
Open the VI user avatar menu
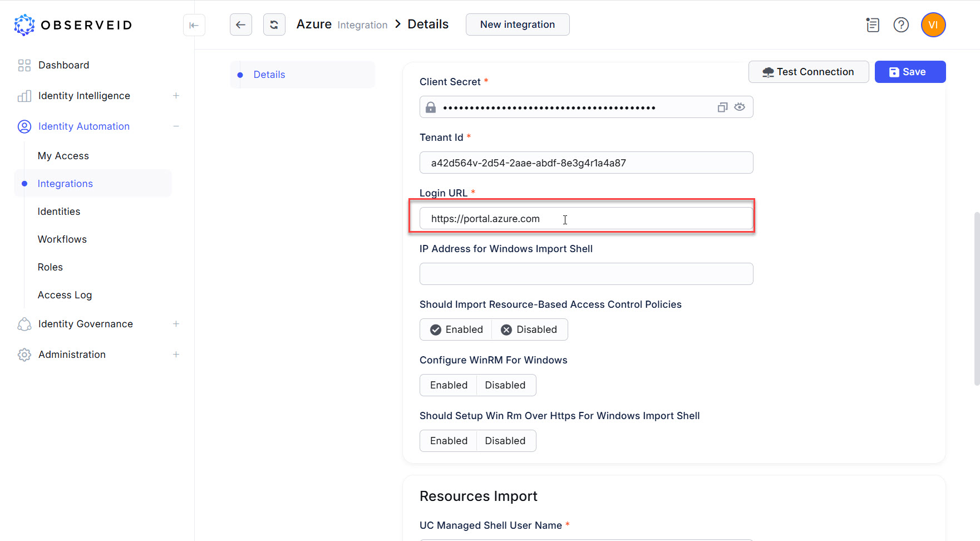tap(933, 25)
